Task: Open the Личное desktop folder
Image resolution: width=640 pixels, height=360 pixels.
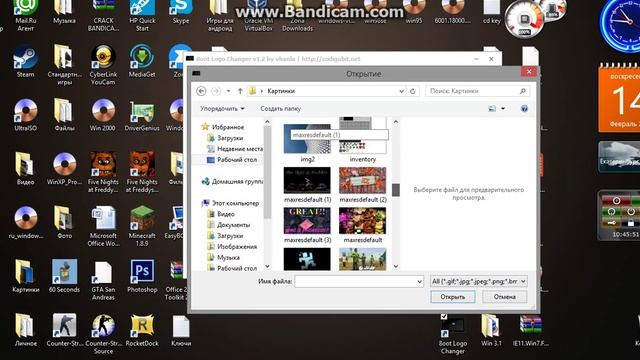Action: click(25, 330)
